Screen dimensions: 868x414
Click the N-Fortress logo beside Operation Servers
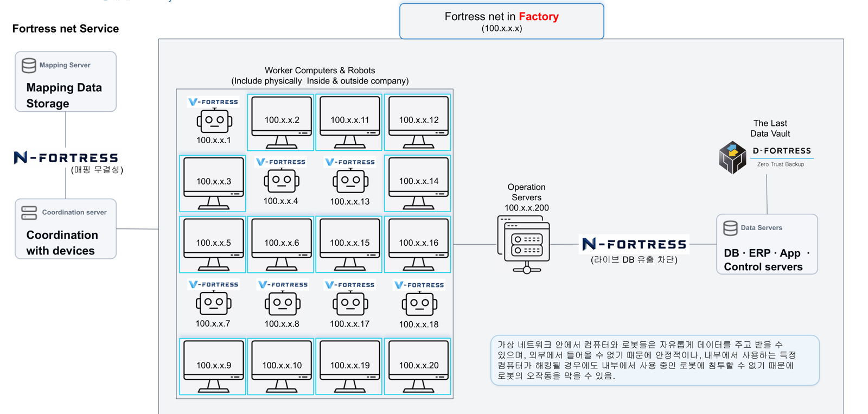coord(634,244)
